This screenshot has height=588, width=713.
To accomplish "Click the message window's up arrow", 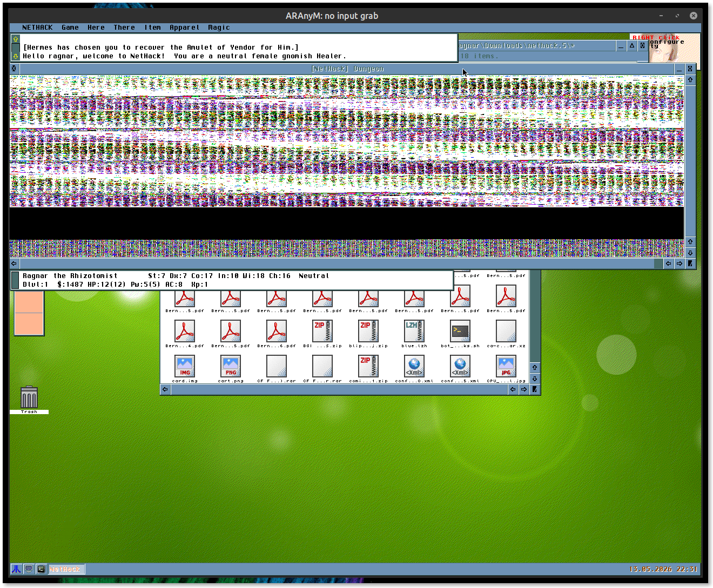I will click(16, 39).
